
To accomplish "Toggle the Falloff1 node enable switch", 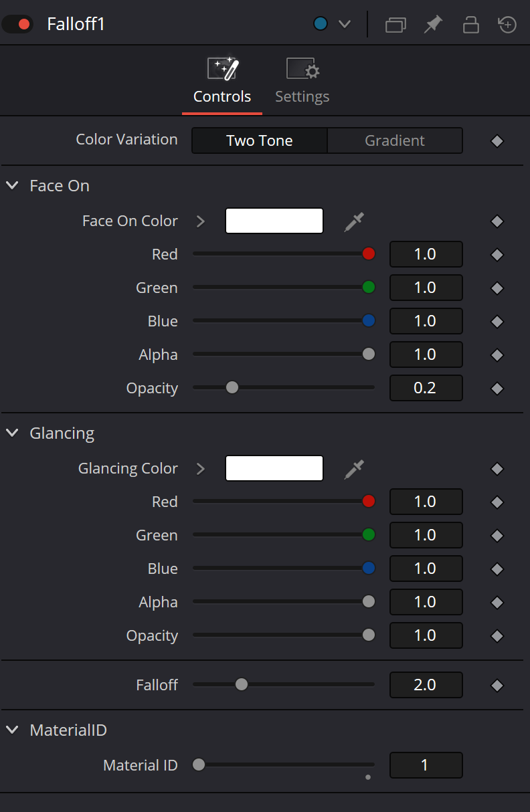I will pos(17,24).
